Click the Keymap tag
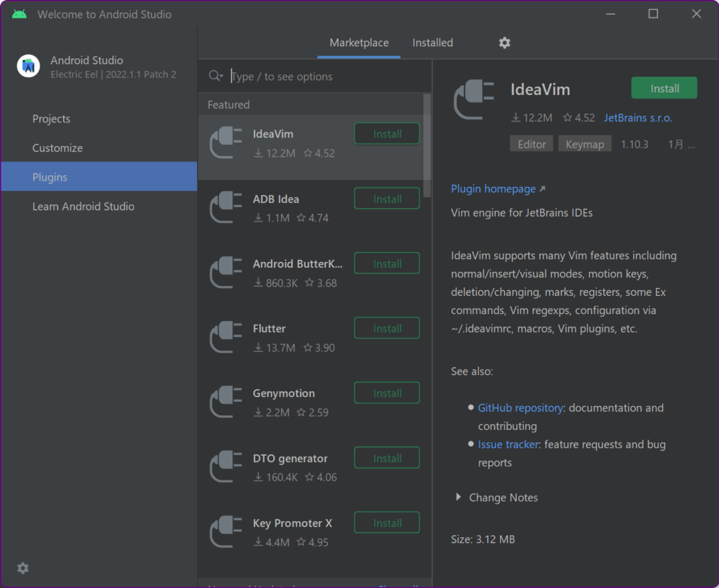The width and height of the screenshot is (719, 588). click(x=585, y=145)
